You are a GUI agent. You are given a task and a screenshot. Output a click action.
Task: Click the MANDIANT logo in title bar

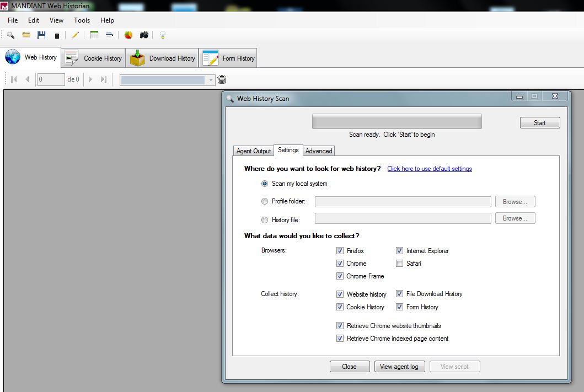4,6
